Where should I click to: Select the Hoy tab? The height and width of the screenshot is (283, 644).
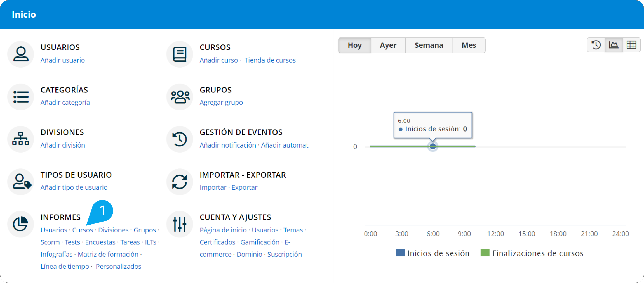pos(355,45)
